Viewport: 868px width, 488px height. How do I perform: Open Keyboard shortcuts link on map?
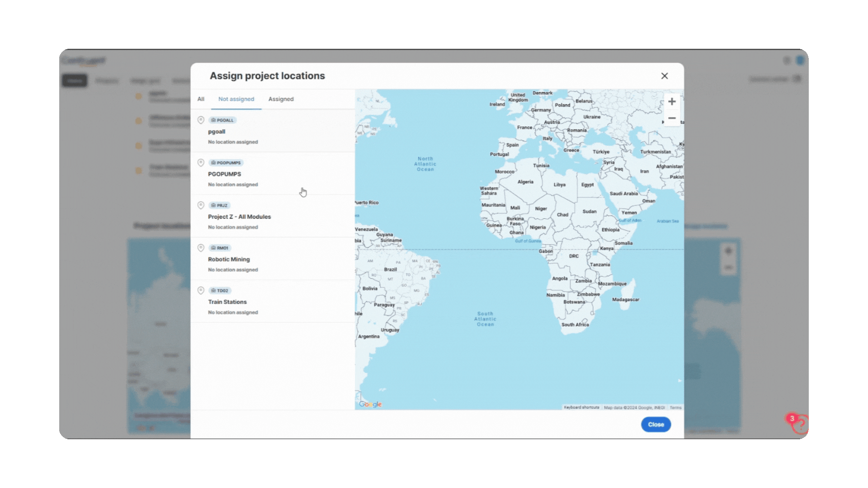[581, 408]
